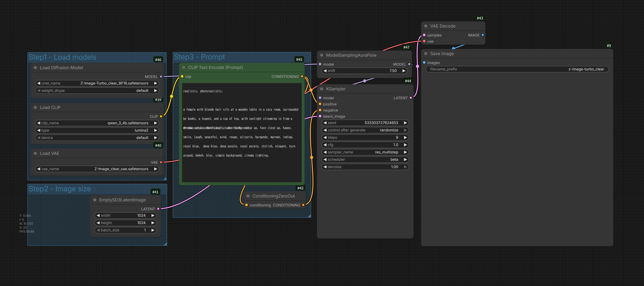The width and height of the screenshot is (644, 286).
Task: Click the CLIP output connector on Load CLIP
Action: pos(161,116)
